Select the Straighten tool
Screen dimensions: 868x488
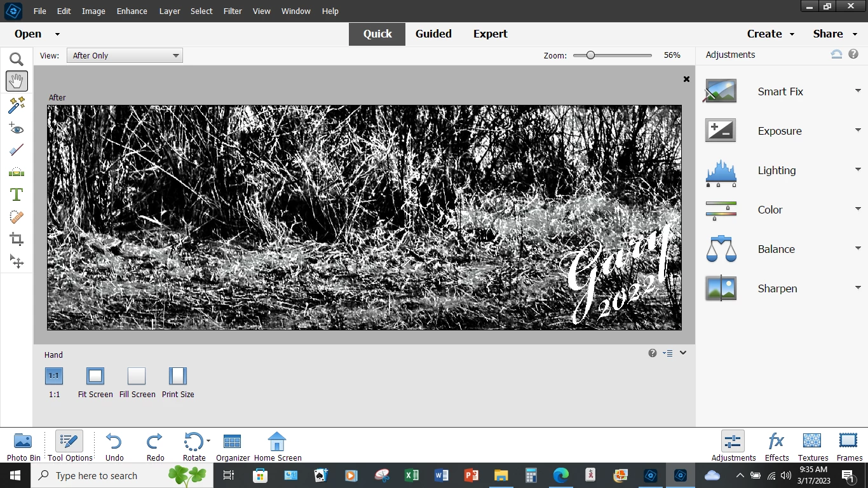pos(17,172)
